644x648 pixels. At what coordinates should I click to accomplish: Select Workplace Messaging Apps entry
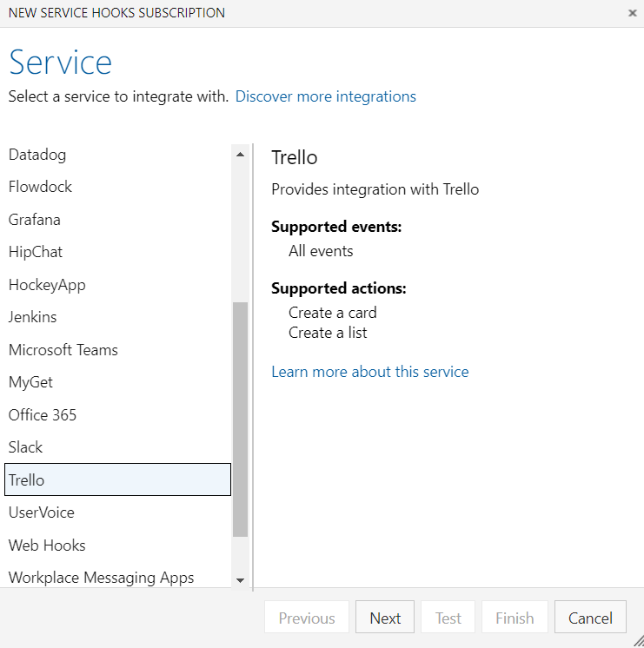(102, 578)
